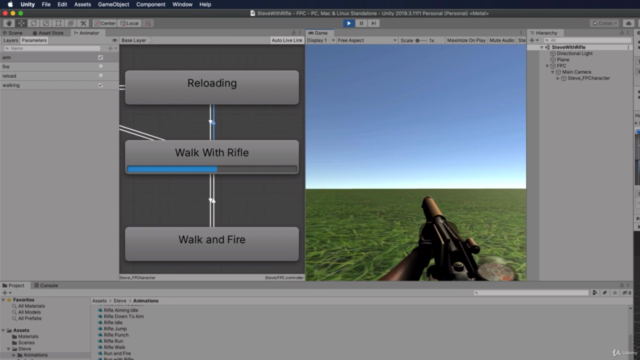The width and height of the screenshot is (640, 360).
Task: Open the File menu
Action: (46, 4)
